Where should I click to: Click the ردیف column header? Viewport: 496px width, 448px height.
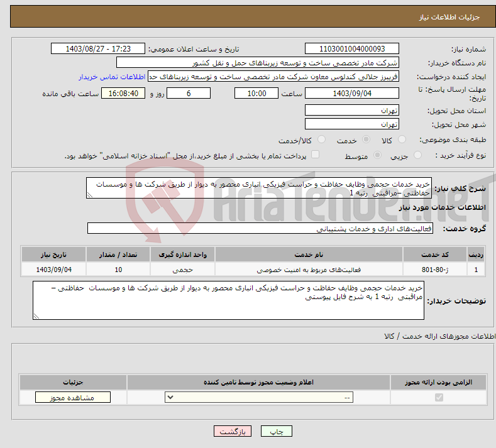pyautogui.click(x=476, y=254)
